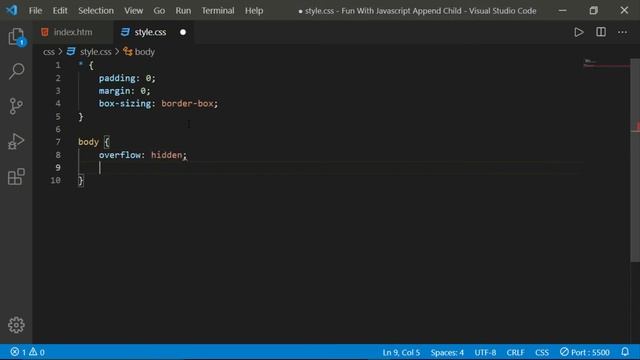
Task: Click line number 7 in gutter
Action: (x=58, y=142)
